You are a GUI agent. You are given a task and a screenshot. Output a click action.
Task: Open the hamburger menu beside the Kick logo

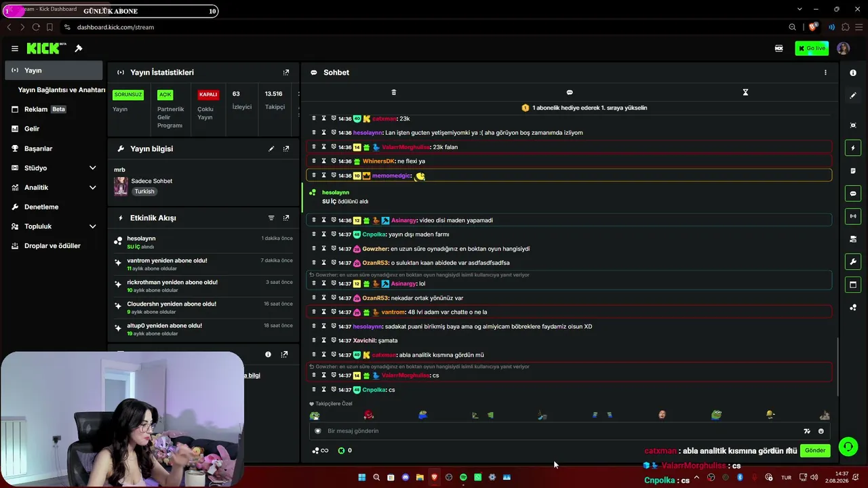tap(14, 49)
